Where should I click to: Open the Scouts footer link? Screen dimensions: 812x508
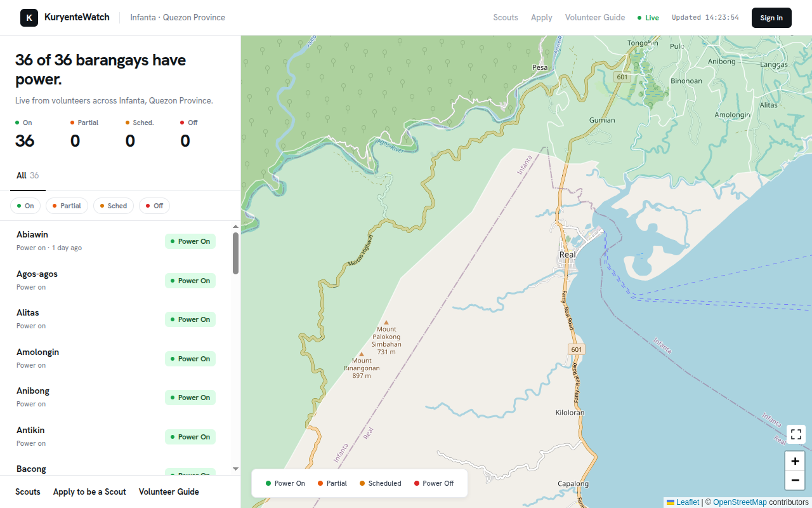coord(28,492)
